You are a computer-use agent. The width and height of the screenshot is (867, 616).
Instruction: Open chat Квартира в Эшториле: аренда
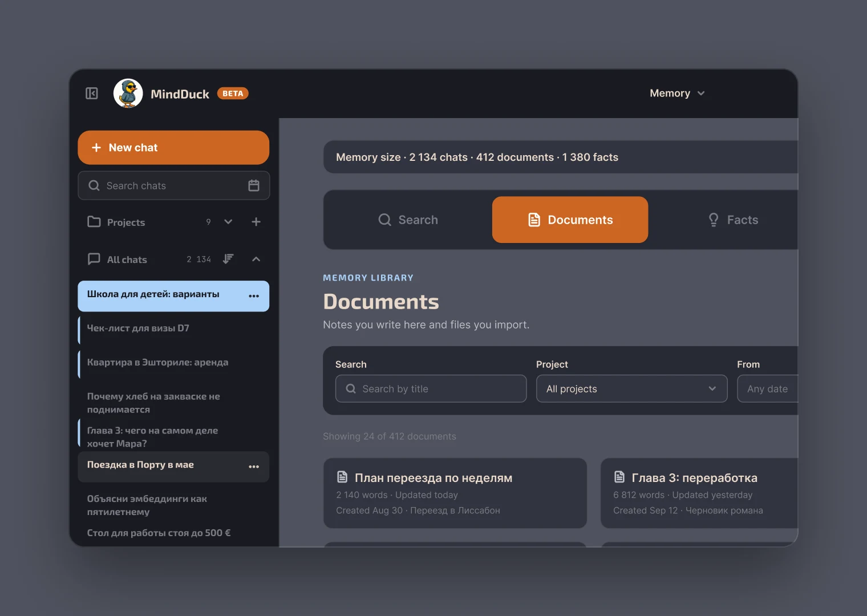pyautogui.click(x=173, y=364)
